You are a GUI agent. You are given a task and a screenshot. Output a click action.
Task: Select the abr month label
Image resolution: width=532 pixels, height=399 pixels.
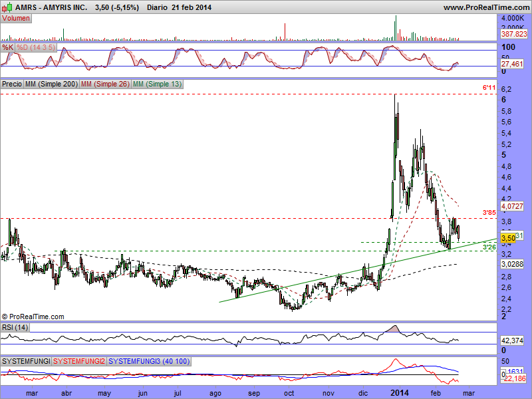point(66,393)
